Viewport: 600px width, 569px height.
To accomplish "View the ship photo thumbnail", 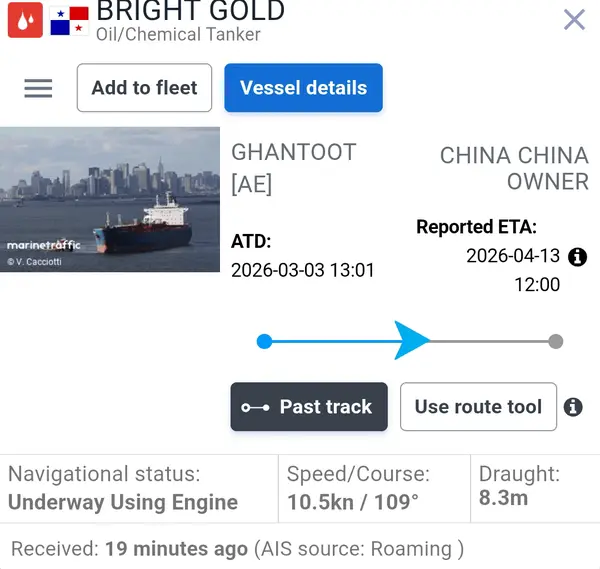I will click(x=110, y=199).
